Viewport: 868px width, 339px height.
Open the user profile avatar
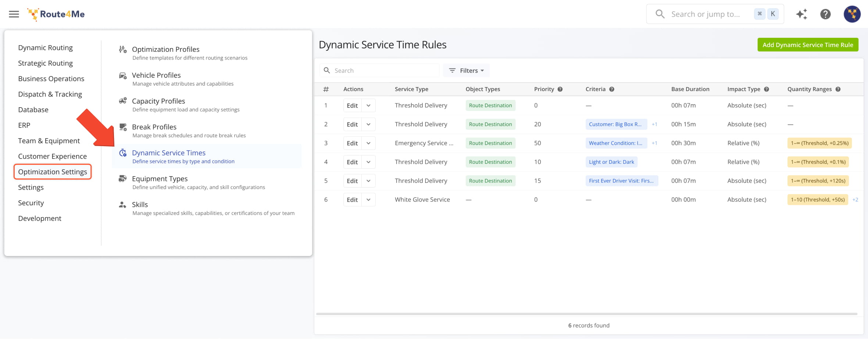[852, 14]
